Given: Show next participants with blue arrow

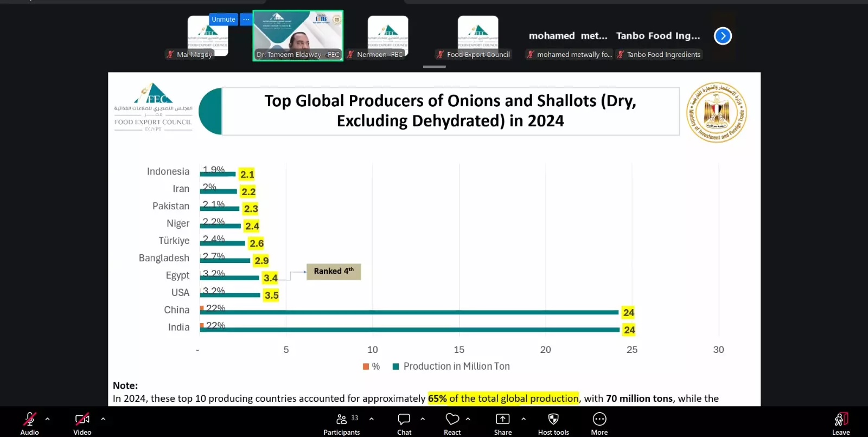Looking at the screenshot, I should pyautogui.click(x=723, y=36).
